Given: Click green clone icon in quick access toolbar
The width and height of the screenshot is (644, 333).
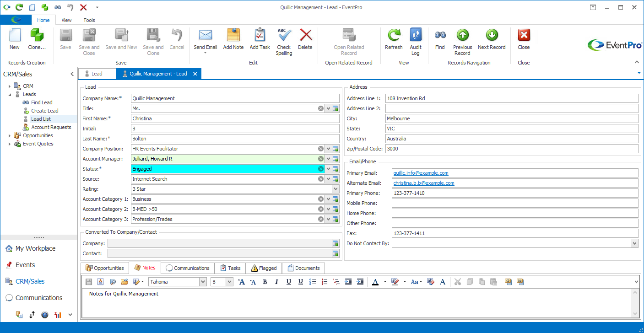Looking at the screenshot, I should pyautogui.click(x=45, y=7).
